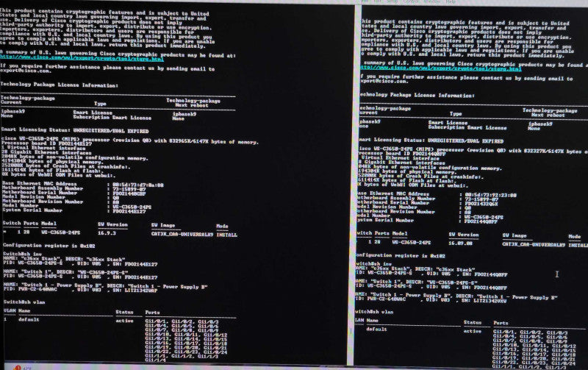Click the 'default' VLAN name in right terminal
The height and width of the screenshot is (370, 588).
pos(376,329)
